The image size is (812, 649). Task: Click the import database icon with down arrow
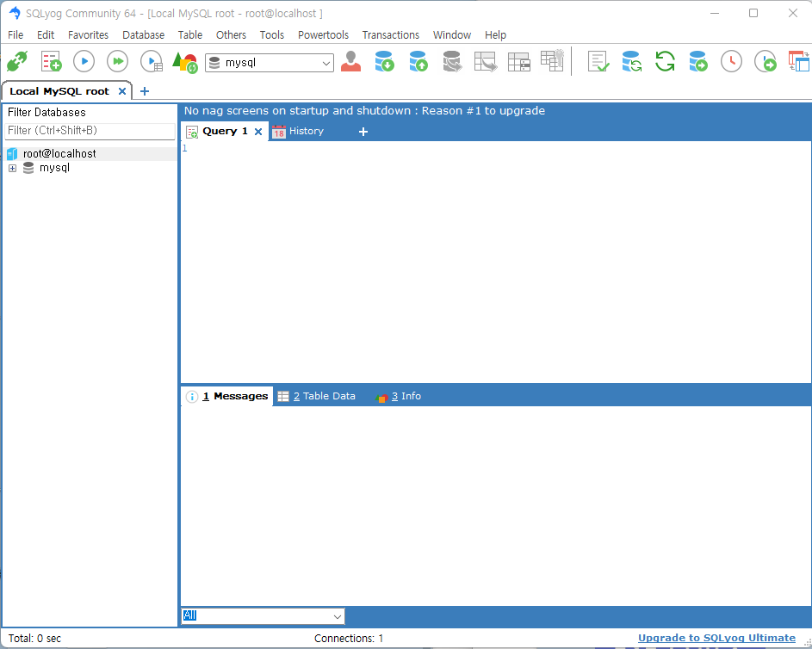(384, 62)
